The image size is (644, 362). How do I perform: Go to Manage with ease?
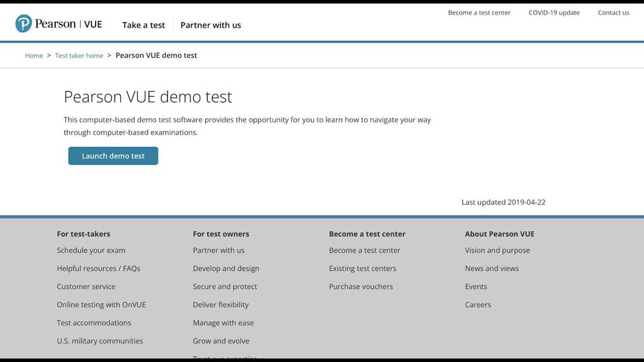point(223,323)
